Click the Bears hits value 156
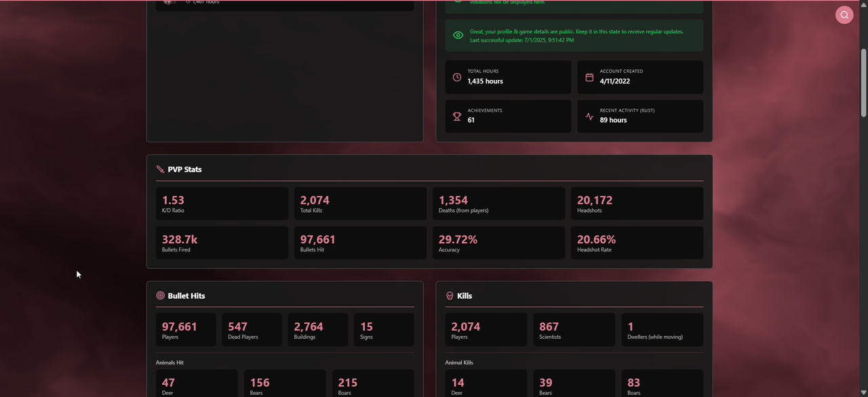 click(x=260, y=383)
